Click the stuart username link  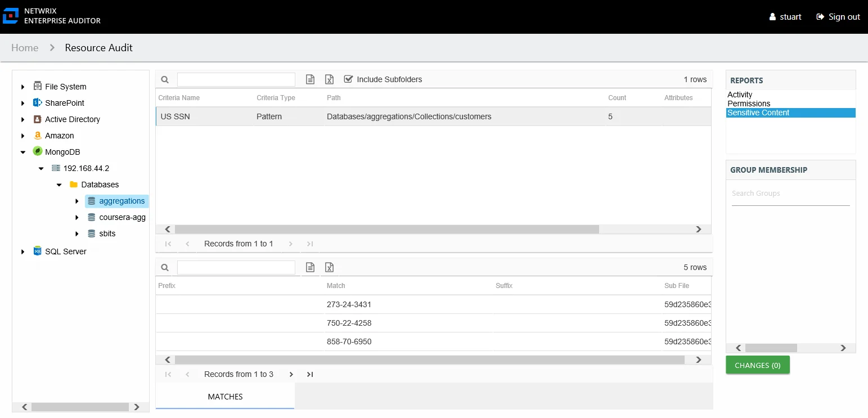(x=790, y=17)
